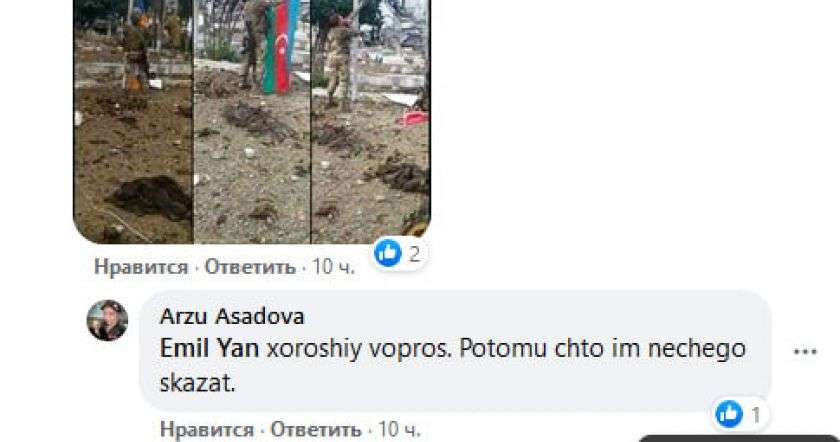Open the Arzu Asadova author name link
The width and height of the screenshot is (840, 442).
click(232, 316)
